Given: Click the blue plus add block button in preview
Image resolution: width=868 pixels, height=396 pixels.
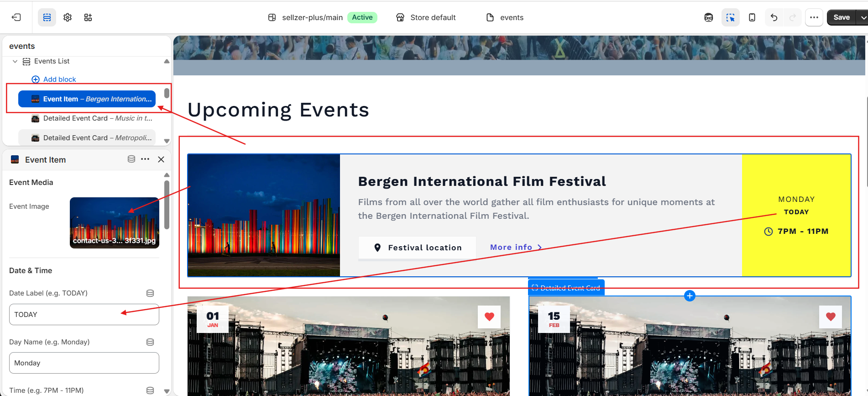Looking at the screenshot, I should coord(690,296).
